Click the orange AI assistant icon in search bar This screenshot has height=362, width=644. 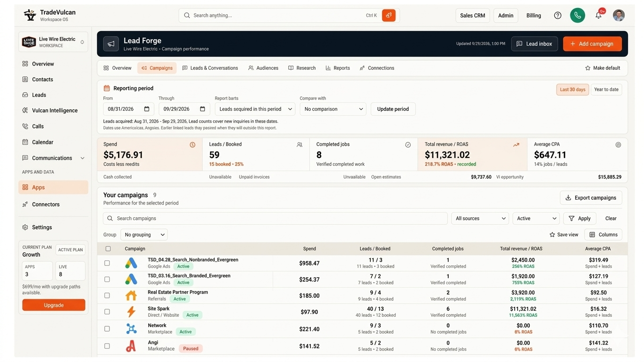coord(389,15)
